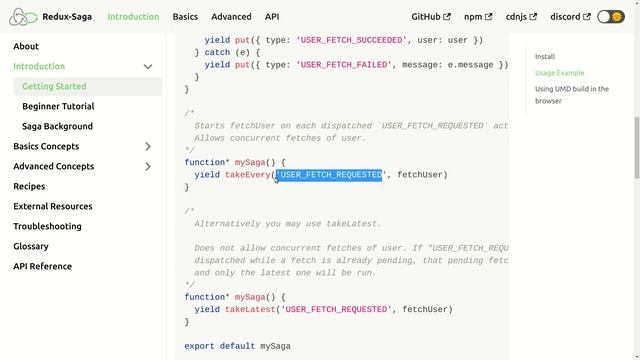Go to the Introduction navbar item

133,17
